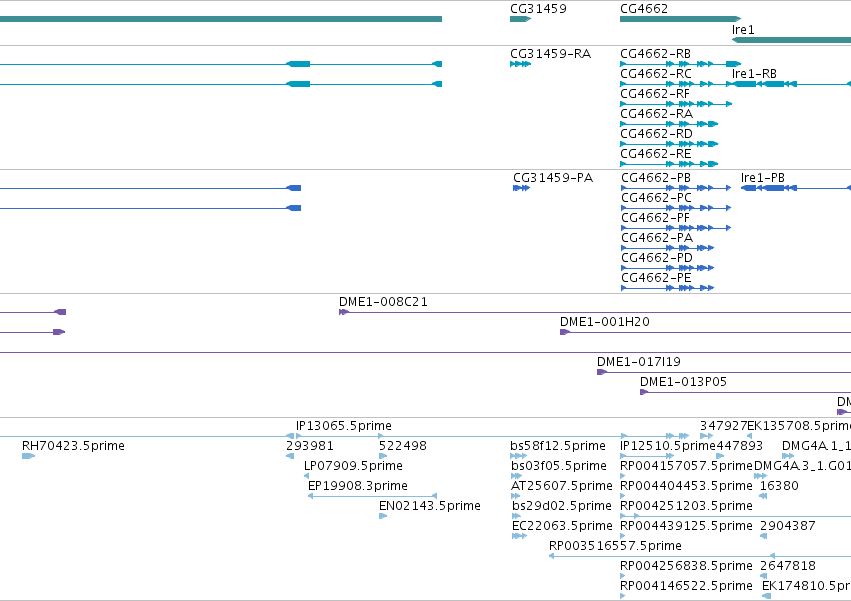Select EST bs29d02.5prime
This screenshot has width=851, height=601.
[562, 507]
